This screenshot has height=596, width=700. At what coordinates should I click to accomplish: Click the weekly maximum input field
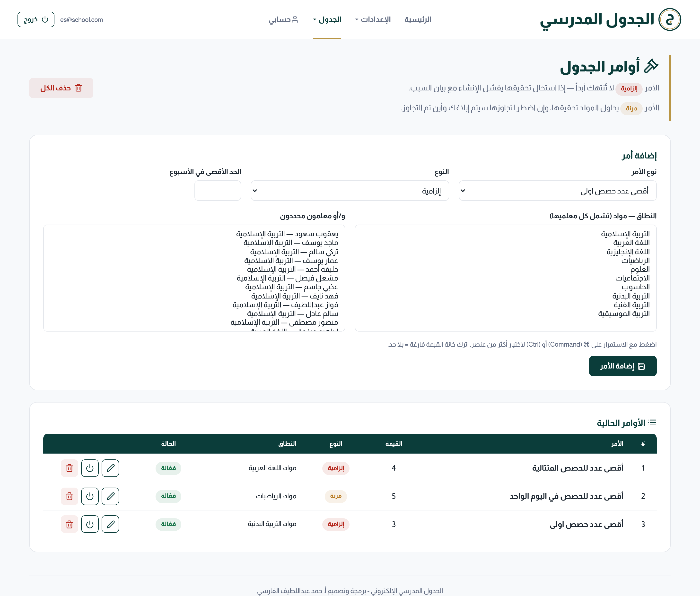pyautogui.click(x=218, y=191)
